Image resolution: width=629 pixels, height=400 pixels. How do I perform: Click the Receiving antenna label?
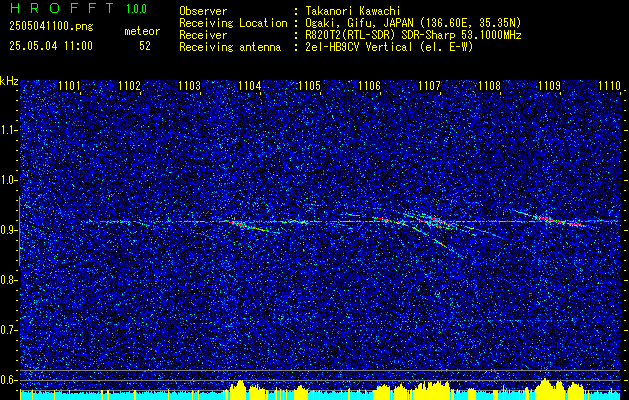point(230,47)
